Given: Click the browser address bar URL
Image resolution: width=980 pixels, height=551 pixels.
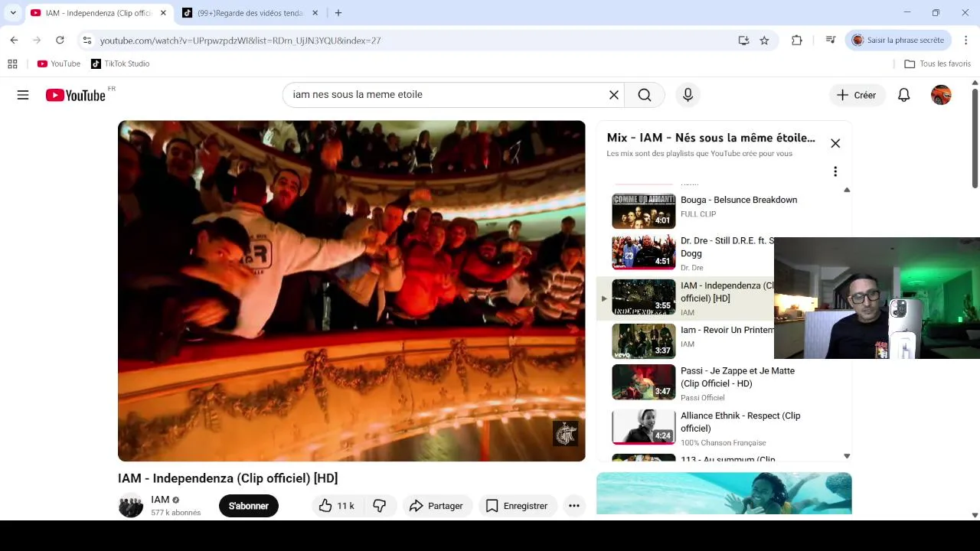Looking at the screenshot, I should pyautogui.click(x=240, y=41).
